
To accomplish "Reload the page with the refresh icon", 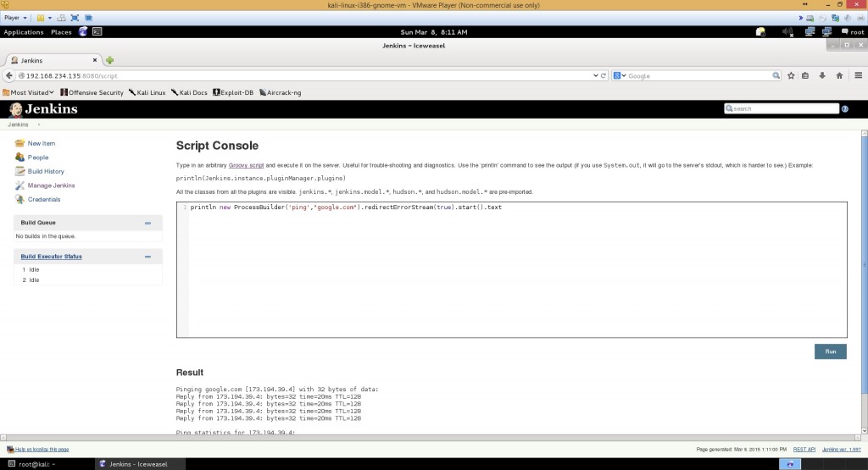I will [x=604, y=75].
